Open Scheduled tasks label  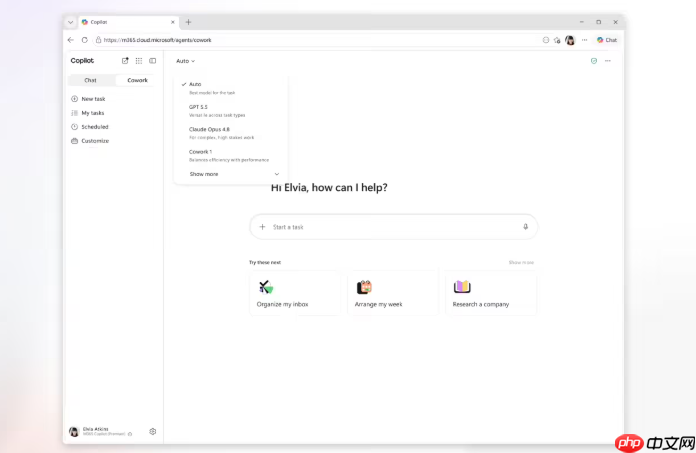point(95,127)
